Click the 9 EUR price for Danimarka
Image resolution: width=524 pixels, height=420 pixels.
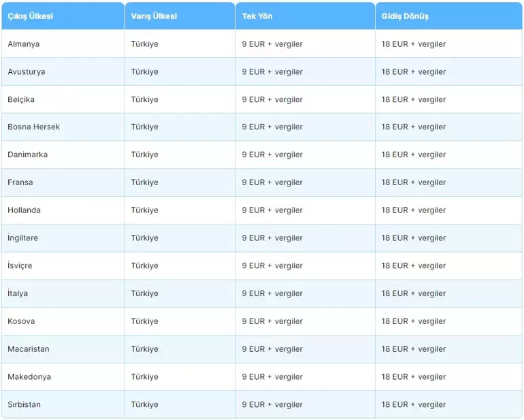click(x=272, y=155)
